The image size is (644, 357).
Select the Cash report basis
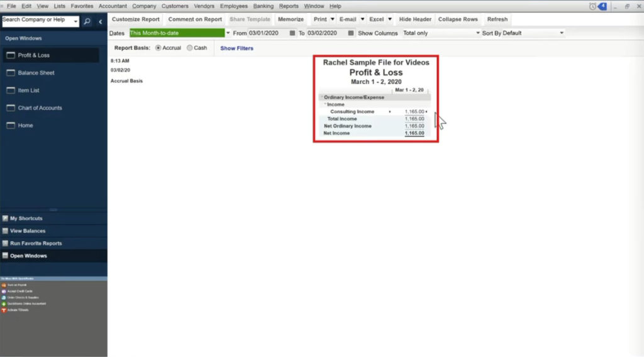click(x=190, y=48)
